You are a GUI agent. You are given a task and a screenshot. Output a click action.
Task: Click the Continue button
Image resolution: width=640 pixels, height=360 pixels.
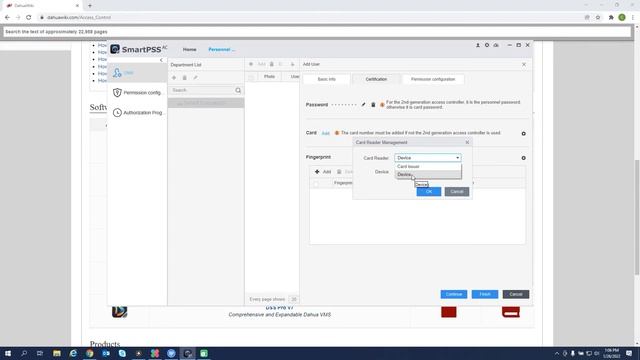pos(453,294)
